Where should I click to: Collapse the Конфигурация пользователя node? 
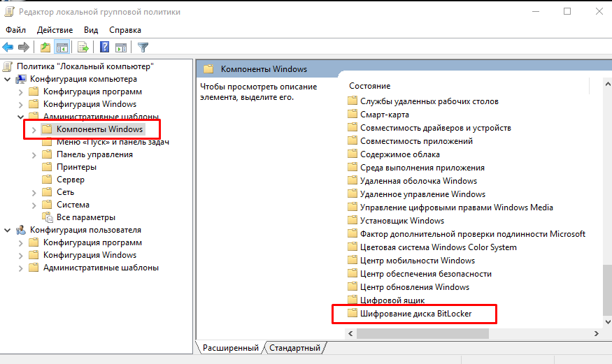[7, 230]
